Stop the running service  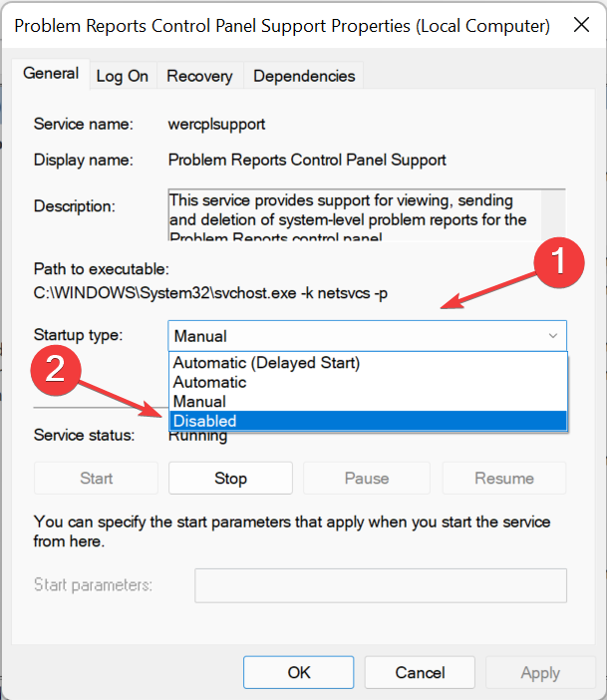pos(230,478)
